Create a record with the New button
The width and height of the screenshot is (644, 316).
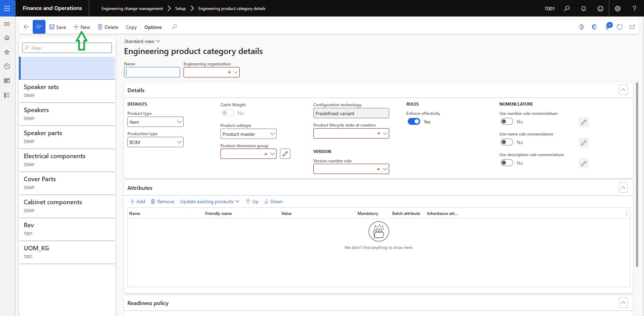(x=82, y=27)
